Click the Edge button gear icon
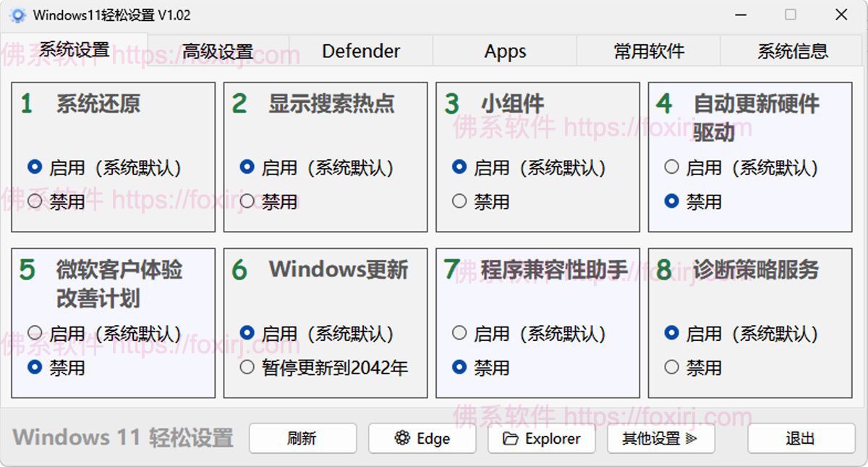 402,438
